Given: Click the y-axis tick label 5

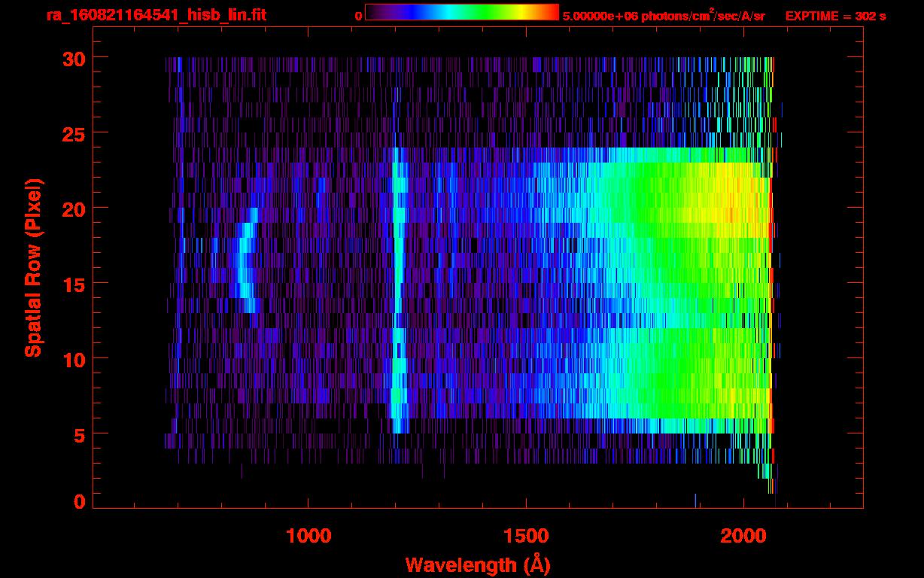Looking at the screenshot, I should point(80,434).
